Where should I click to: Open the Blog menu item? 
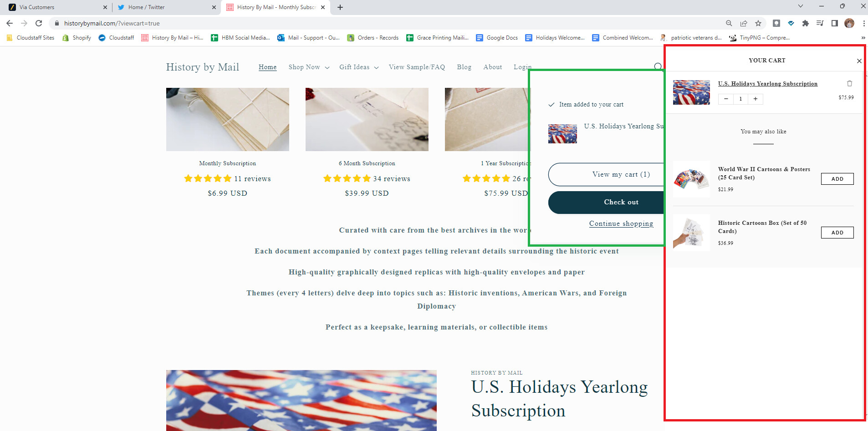(x=464, y=67)
